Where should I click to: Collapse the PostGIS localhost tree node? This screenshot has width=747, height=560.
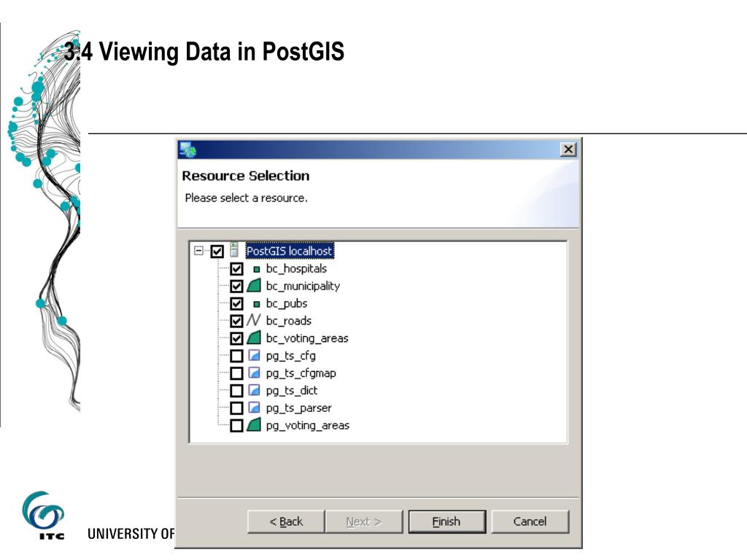click(198, 251)
